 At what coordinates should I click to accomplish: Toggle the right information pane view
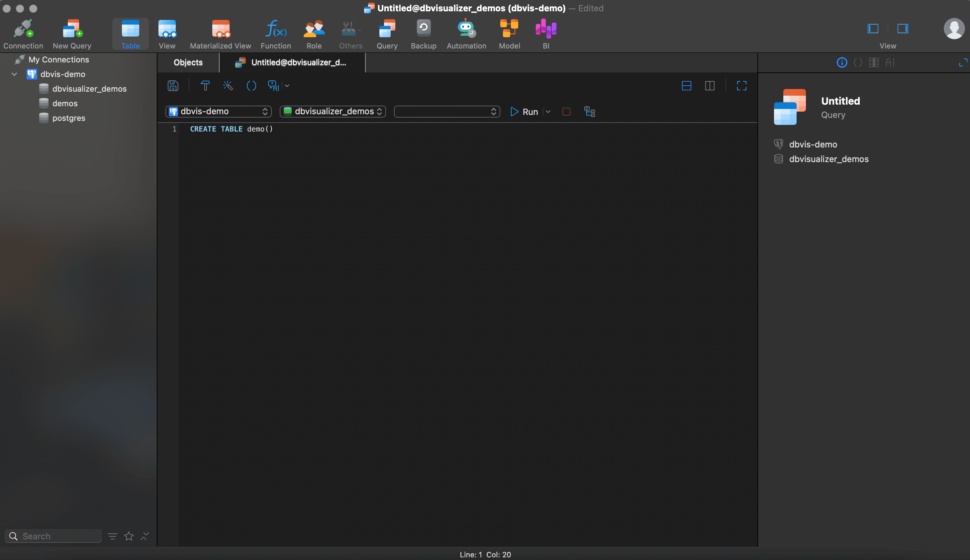[903, 29]
